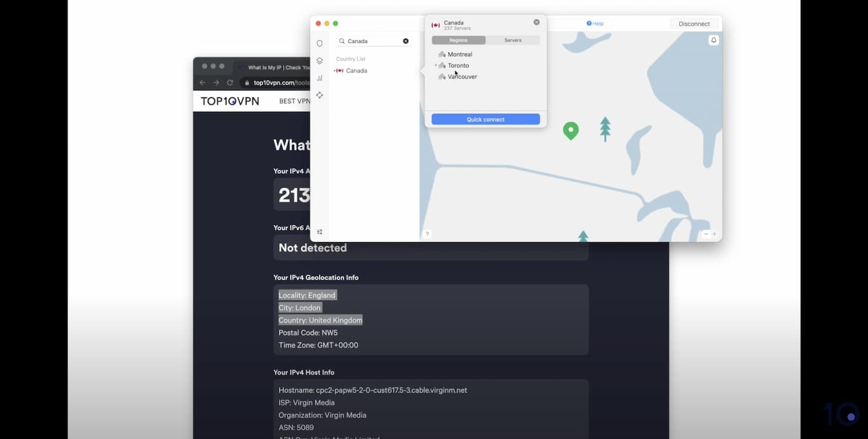Click "Country: United Kingdom" text
This screenshot has height=439, width=868.
point(321,320)
